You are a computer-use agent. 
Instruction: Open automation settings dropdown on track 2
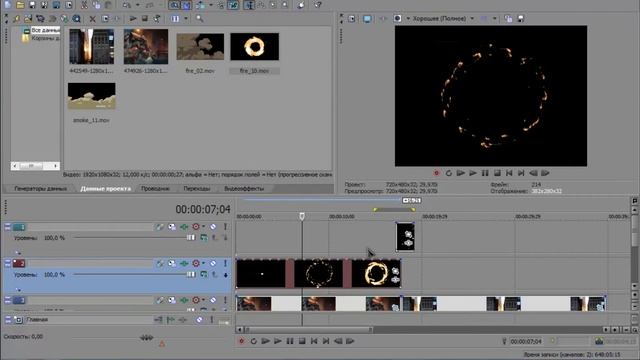point(203,263)
